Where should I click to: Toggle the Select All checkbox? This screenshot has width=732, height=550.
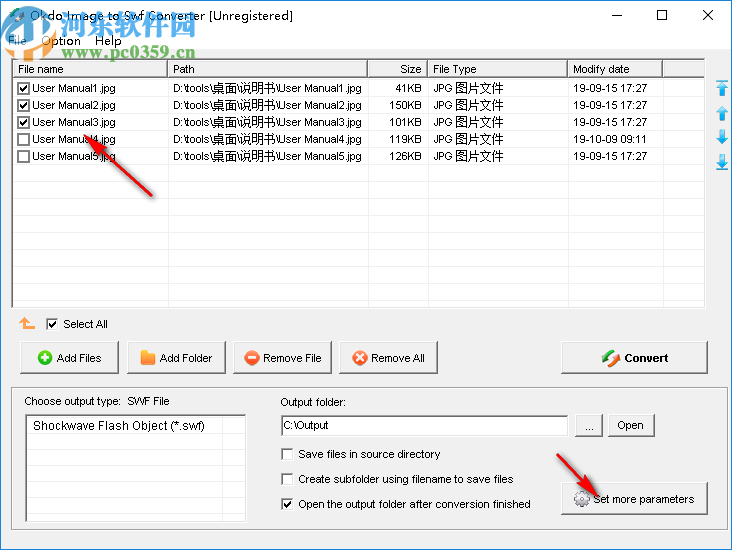click(52, 324)
